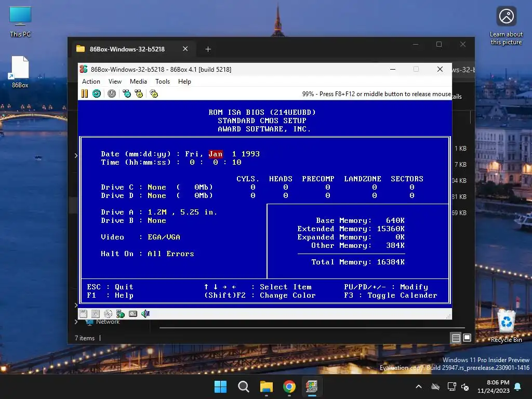Click the highlighted Jan month field

click(216, 154)
